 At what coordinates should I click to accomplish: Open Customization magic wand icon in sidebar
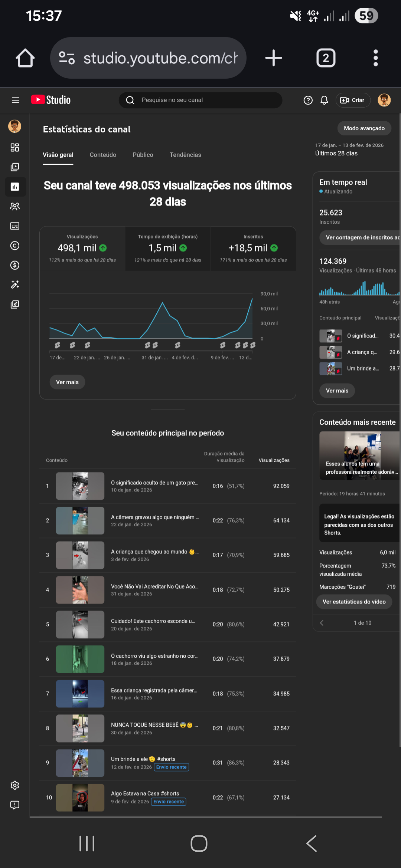(x=15, y=285)
